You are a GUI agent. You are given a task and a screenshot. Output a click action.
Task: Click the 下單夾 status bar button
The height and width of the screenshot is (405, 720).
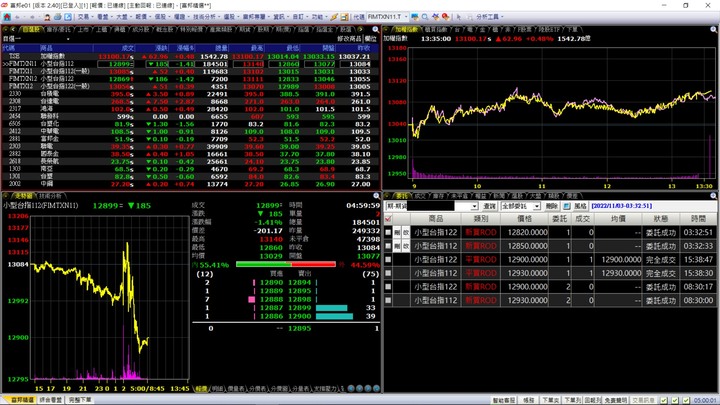[x=550, y=400]
